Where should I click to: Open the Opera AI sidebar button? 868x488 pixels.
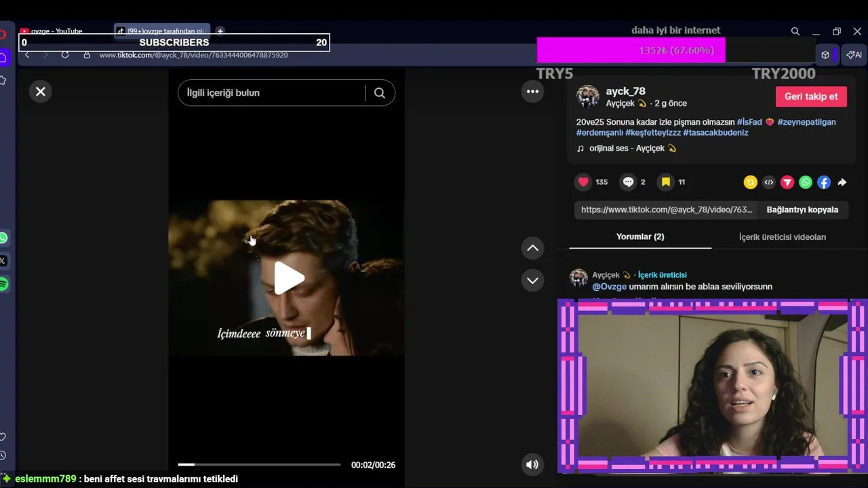pyautogui.click(x=854, y=55)
